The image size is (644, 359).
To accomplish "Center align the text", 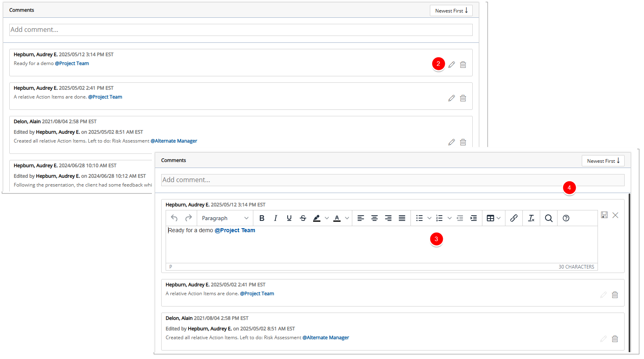I will click(x=375, y=218).
